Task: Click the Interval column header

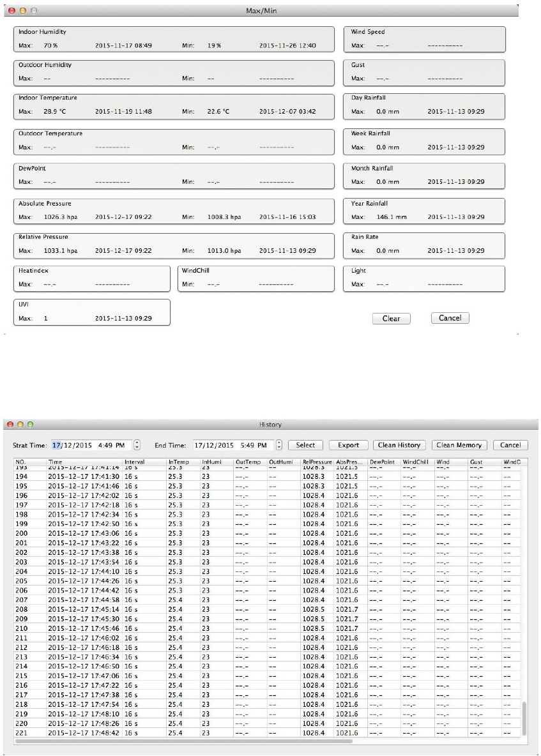Action: (144, 462)
